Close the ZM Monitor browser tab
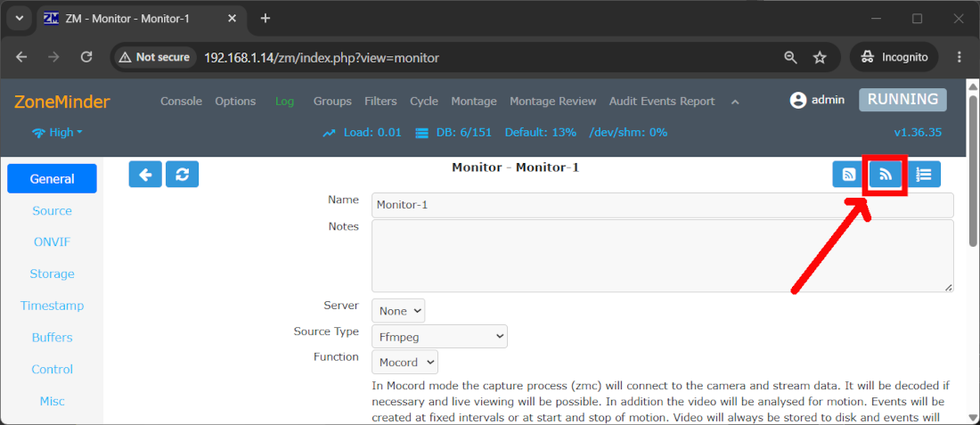This screenshot has width=980, height=425. pos(232,19)
